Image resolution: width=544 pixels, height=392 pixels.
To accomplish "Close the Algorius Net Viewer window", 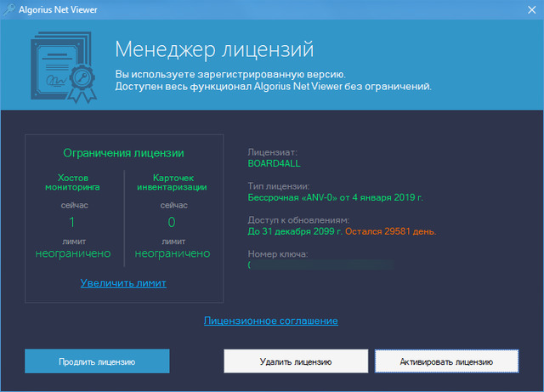I will pos(524,9).
